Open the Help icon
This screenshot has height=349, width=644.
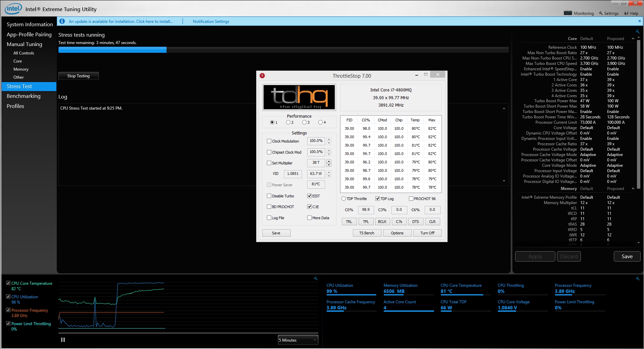coord(626,13)
